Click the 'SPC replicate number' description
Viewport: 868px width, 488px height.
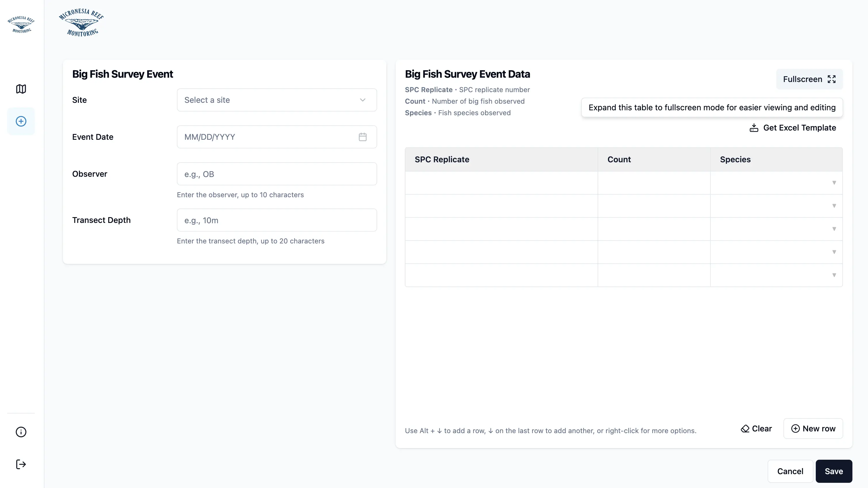[x=494, y=90]
